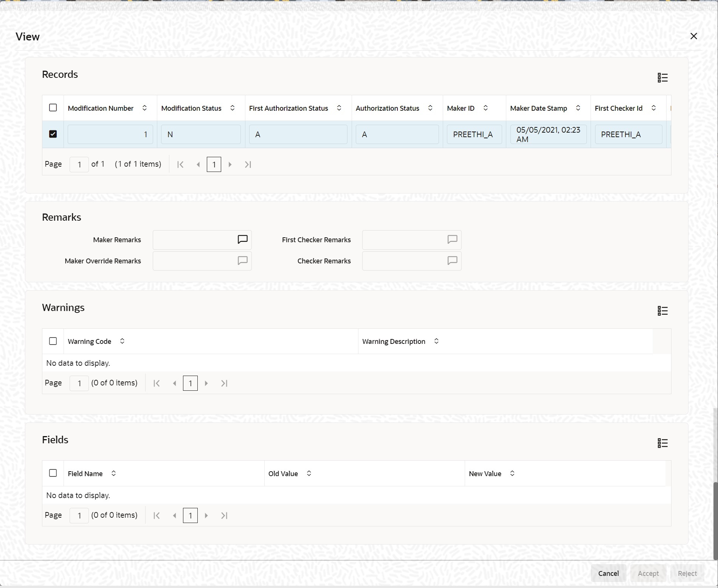The image size is (718, 588).
Task: Click the Records page number input
Action: (79, 164)
